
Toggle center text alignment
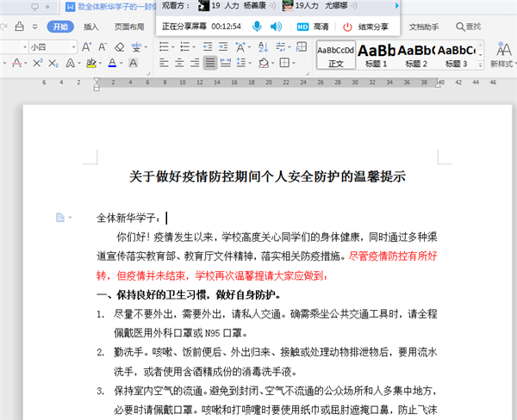179,64
